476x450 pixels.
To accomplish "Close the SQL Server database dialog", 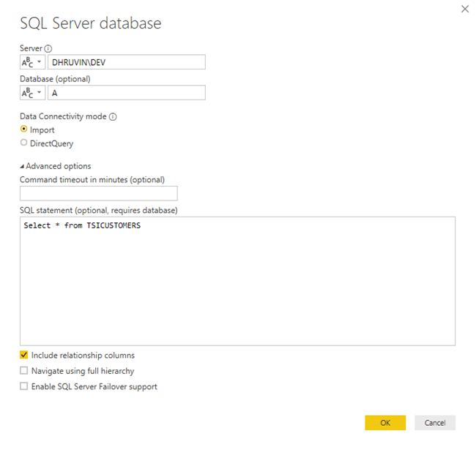I will [464, 9].
